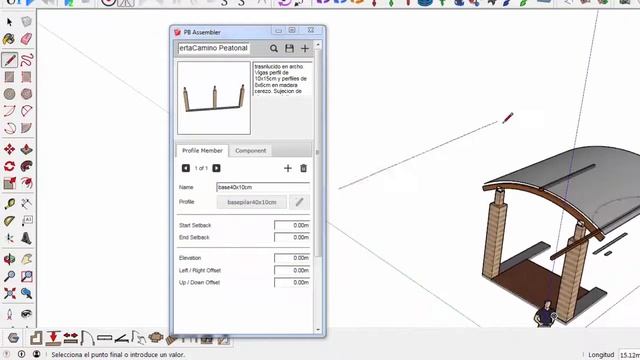Select the Pie tool

pyautogui.click(x=26, y=128)
